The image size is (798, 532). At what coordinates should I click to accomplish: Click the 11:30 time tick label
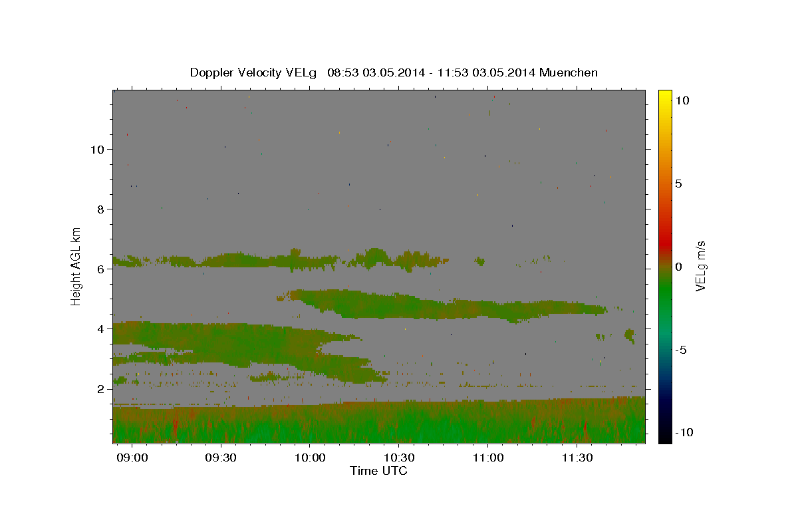(577, 458)
